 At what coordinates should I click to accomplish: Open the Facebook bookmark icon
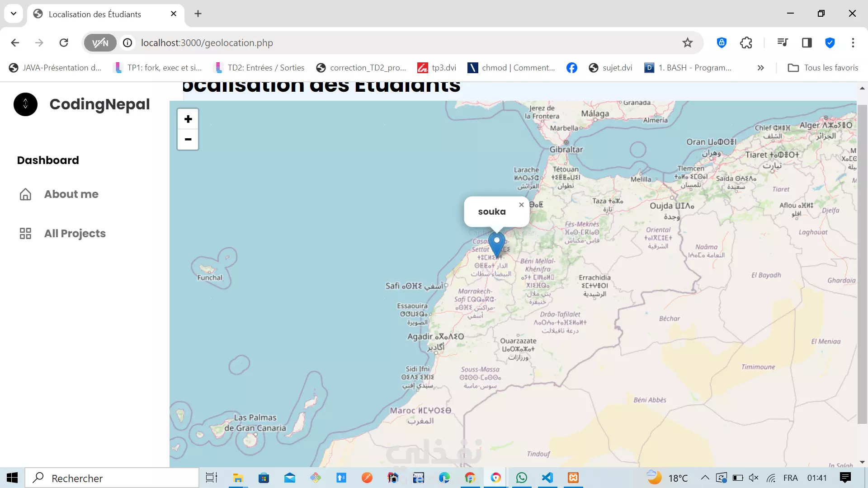pos(572,68)
